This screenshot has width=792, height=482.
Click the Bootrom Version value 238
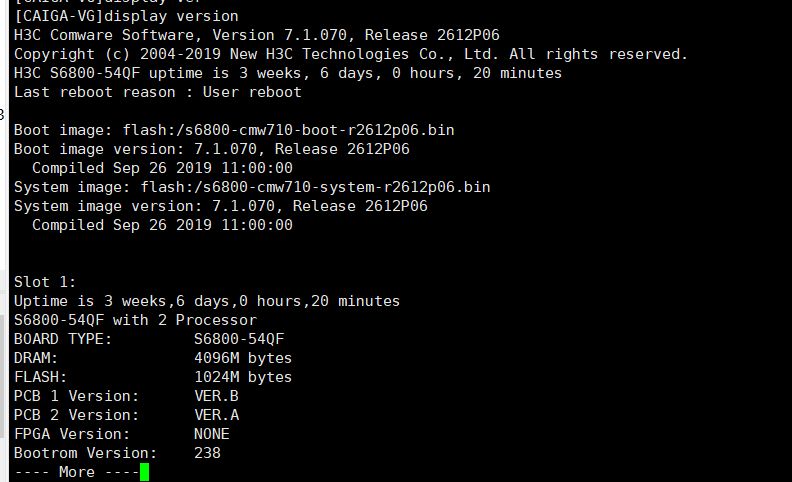207,453
